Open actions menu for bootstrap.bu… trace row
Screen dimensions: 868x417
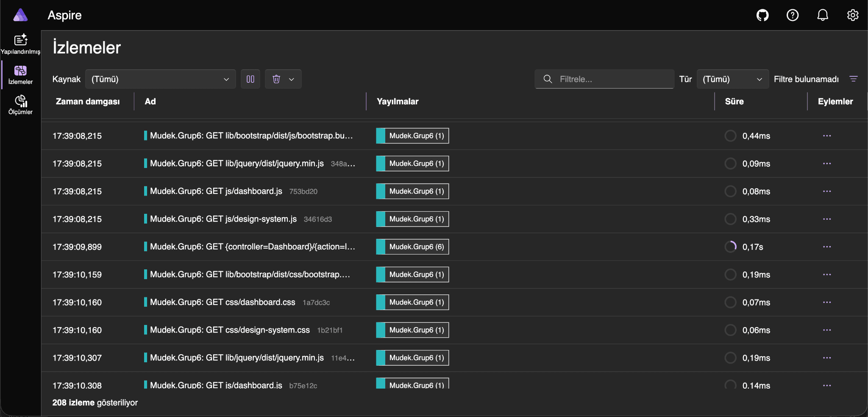[x=827, y=136]
